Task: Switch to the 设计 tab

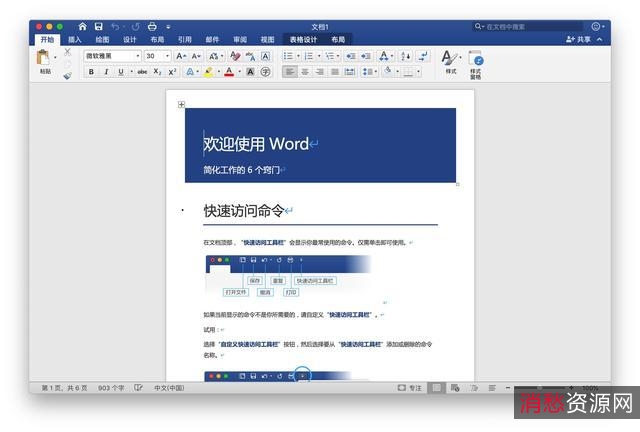Action: 129,40
